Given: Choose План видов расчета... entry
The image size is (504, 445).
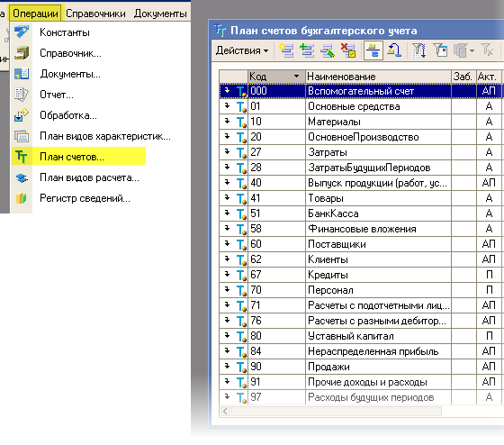Looking at the screenshot, I should point(89,177).
